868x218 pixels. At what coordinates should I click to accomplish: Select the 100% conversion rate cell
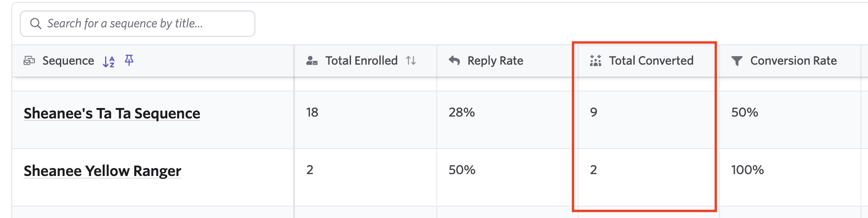coord(747,170)
